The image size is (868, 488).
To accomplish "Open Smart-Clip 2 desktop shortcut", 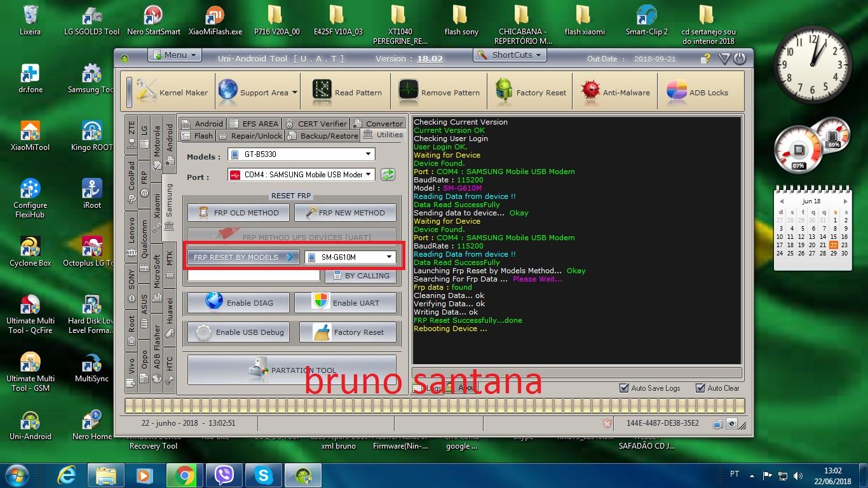I will coord(646,20).
